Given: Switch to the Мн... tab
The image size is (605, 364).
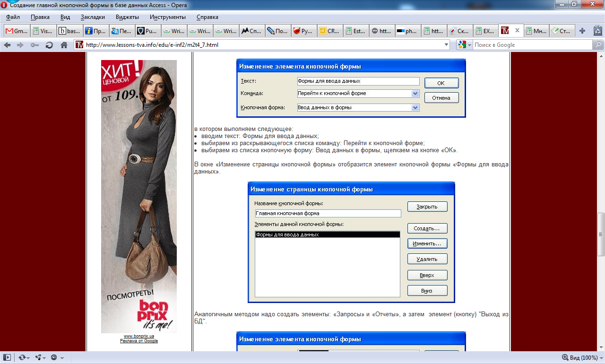Looking at the screenshot, I should pyautogui.click(x=537, y=31).
